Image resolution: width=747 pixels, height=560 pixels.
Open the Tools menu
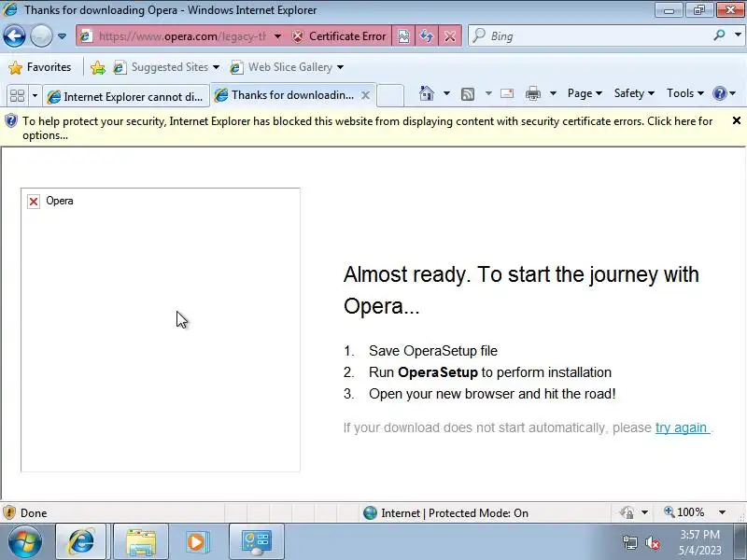coord(685,93)
